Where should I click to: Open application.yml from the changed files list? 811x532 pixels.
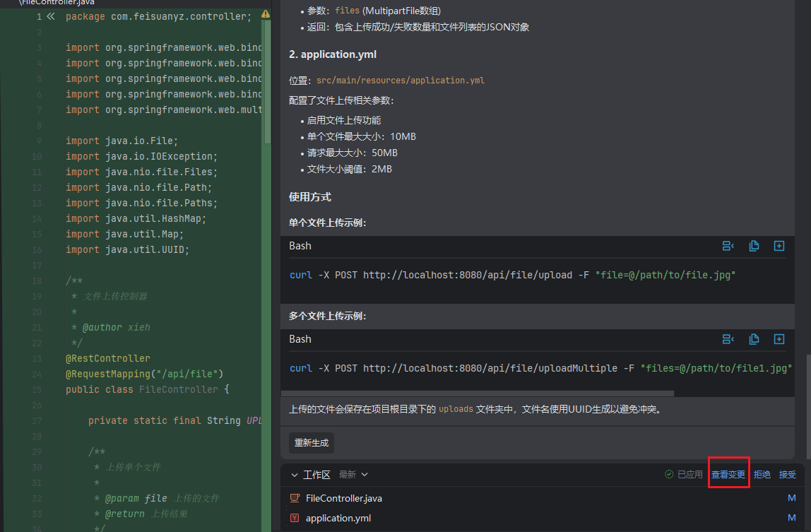tap(338, 518)
